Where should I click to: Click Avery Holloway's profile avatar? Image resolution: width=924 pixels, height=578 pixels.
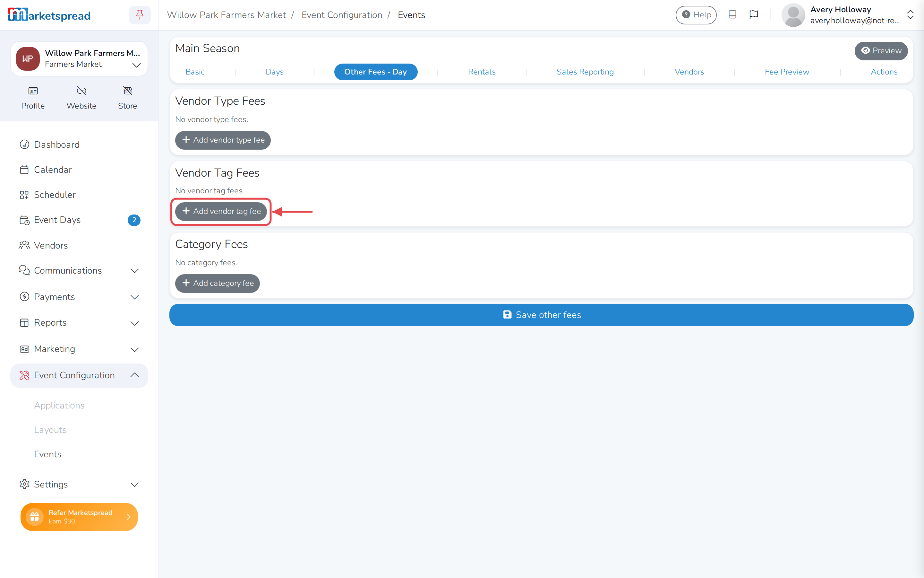click(x=793, y=15)
